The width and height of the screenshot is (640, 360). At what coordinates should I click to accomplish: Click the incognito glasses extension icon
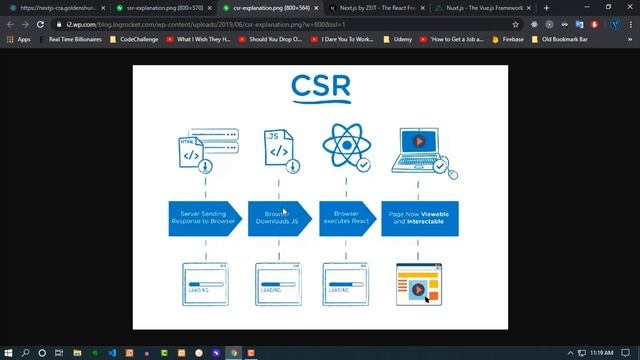click(564, 24)
